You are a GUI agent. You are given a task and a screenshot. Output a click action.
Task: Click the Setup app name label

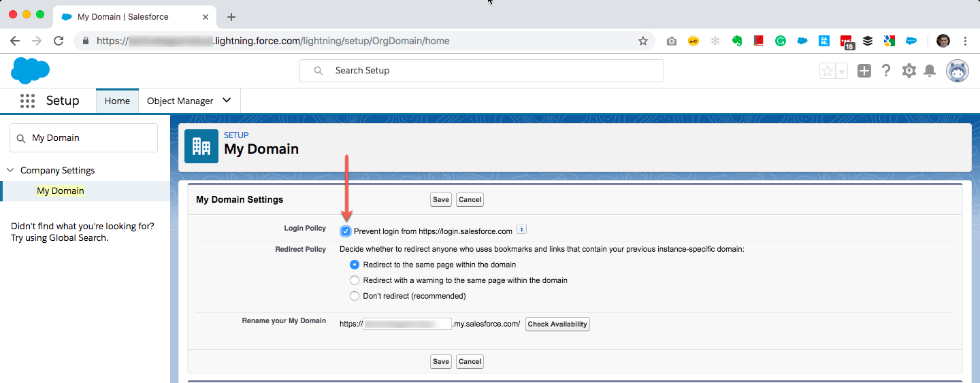pos(63,101)
